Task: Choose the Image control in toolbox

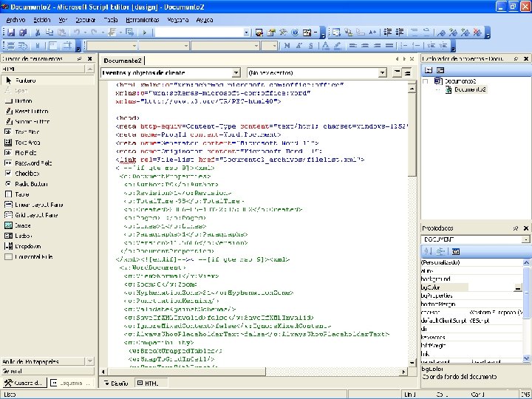Action: (22, 225)
